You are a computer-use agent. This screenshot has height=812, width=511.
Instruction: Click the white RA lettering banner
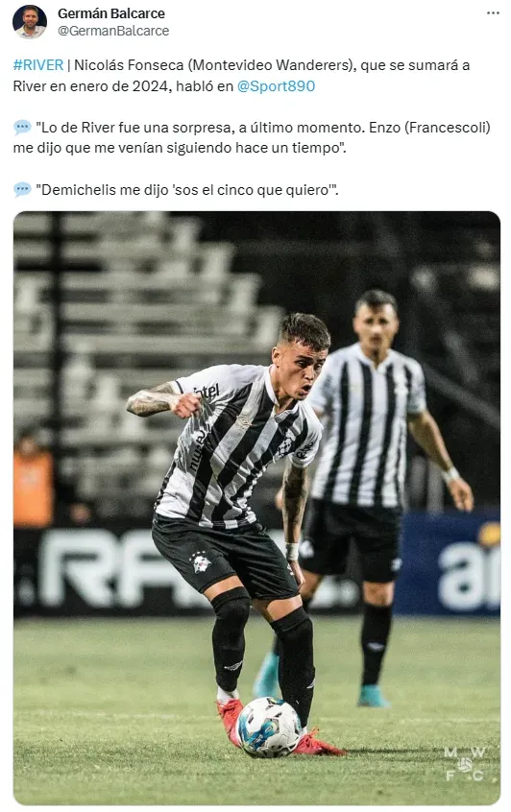coord(109,568)
